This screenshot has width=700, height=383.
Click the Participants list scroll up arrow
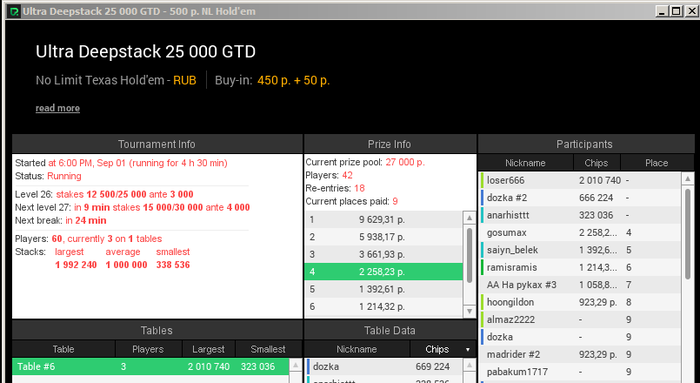(688, 179)
